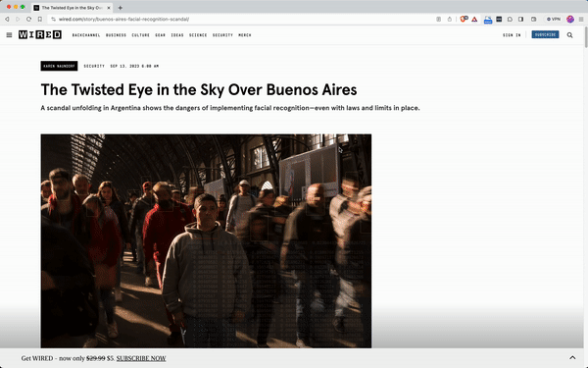588x368 pixels.
Task: Open the user profile avatar
Action: [570, 20]
